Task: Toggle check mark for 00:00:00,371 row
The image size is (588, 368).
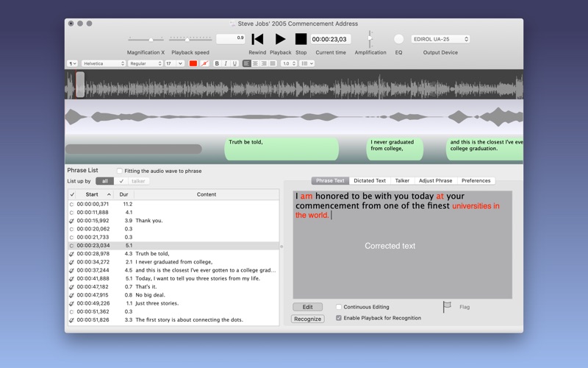Action: pyautogui.click(x=71, y=205)
